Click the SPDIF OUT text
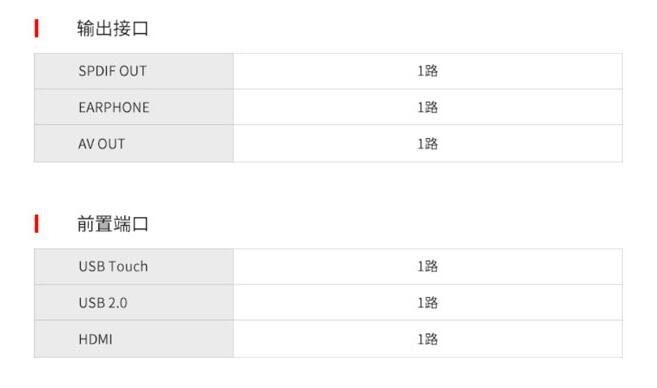The height and width of the screenshot is (388, 657). coord(112,71)
